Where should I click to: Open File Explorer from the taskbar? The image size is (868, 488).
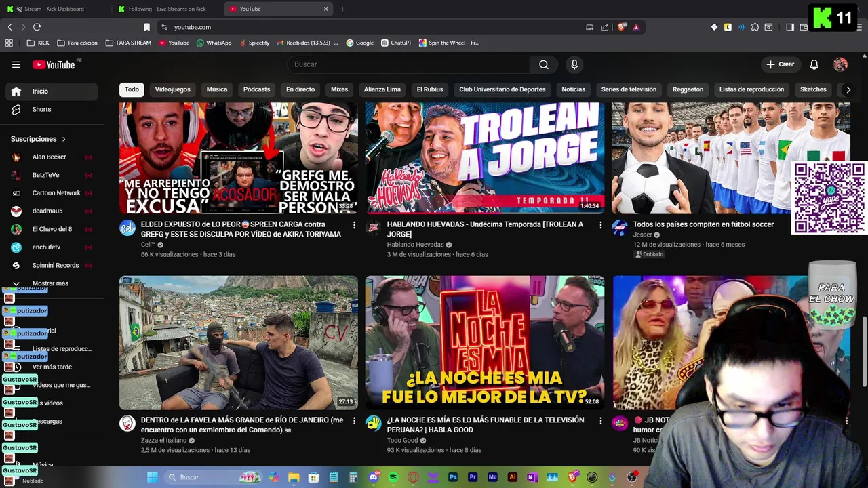(x=294, y=477)
